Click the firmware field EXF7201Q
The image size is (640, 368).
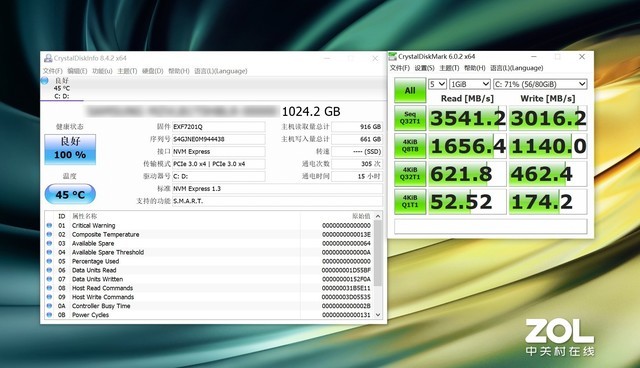click(x=219, y=127)
